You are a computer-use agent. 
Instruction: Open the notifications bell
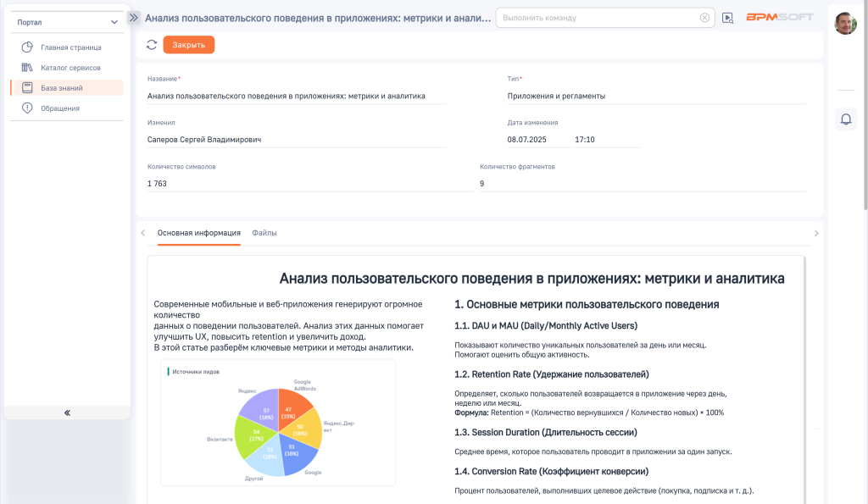845,119
